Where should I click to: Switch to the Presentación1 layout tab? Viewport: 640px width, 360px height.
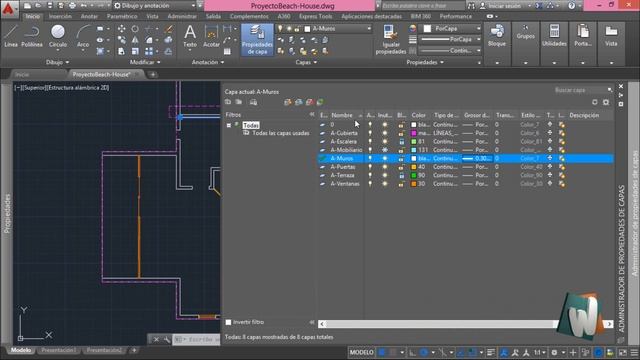(x=59, y=350)
